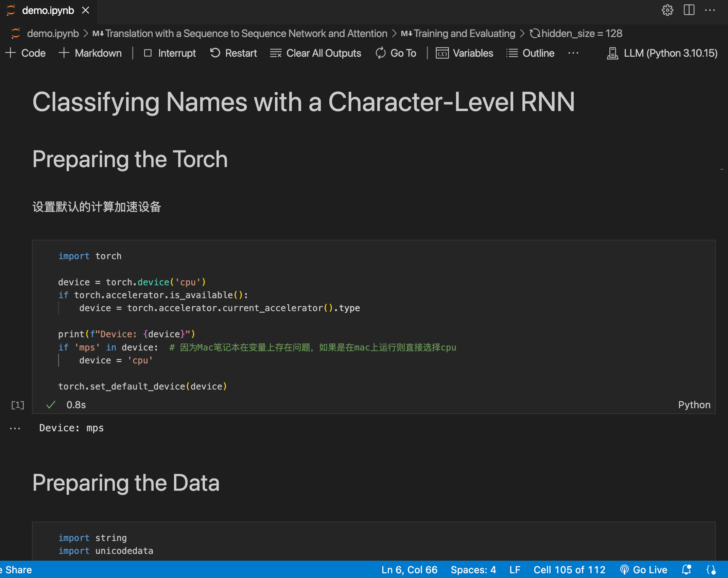Click Ln 6, Col 66 status item
Screen dimensions: 728x578
pos(409,570)
